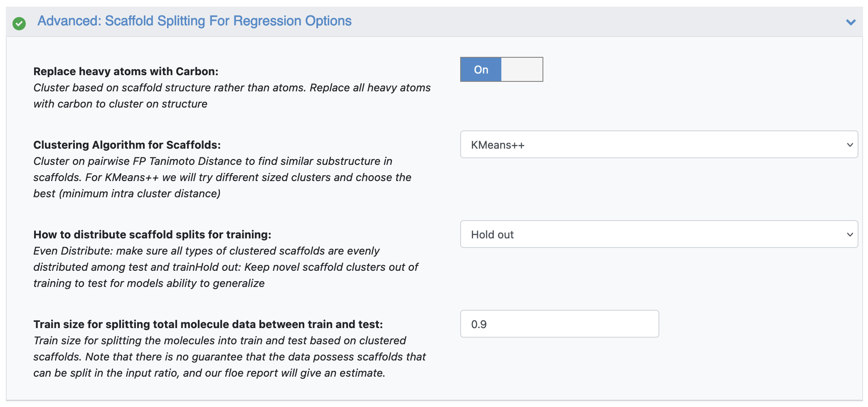Open Clustering Algorithm KMeans++ dropdown
The height and width of the screenshot is (407, 868).
[659, 145]
